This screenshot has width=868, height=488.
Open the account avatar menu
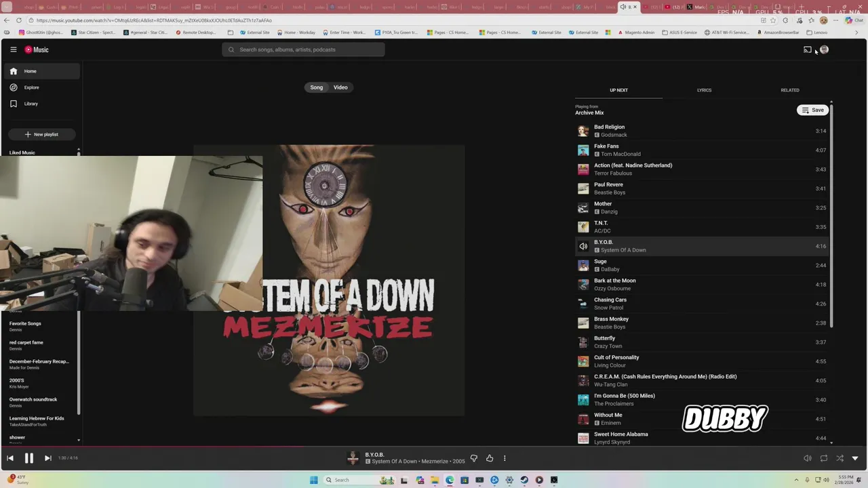tap(824, 49)
